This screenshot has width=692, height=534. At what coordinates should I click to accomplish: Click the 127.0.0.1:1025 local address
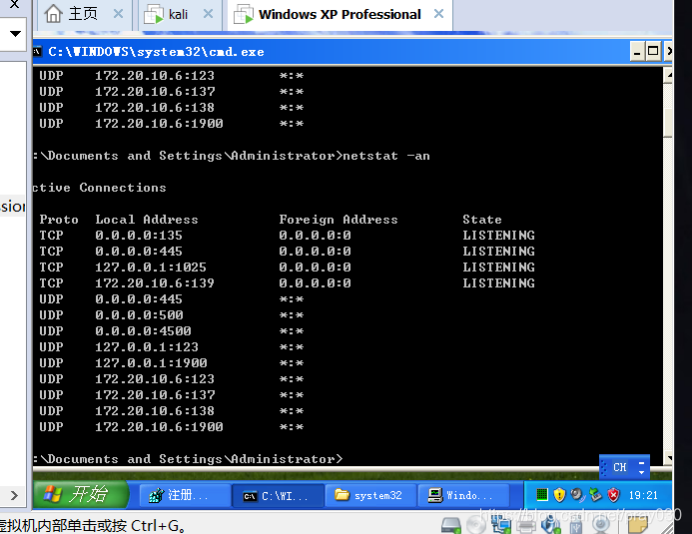150,267
